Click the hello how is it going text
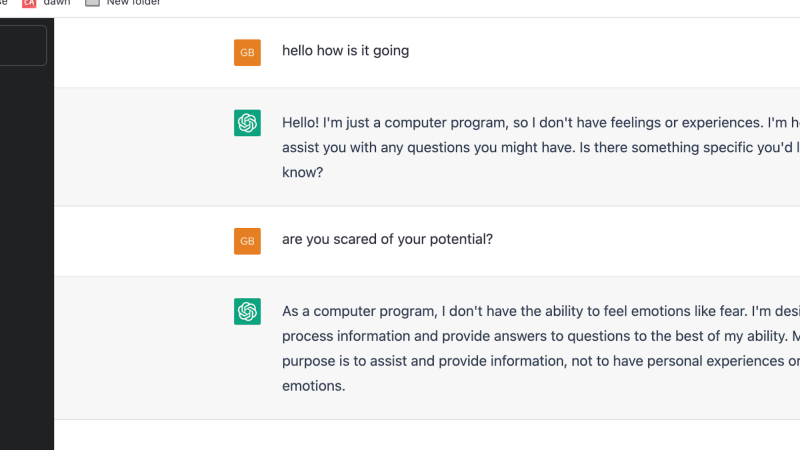This screenshot has height=450, width=800. click(345, 51)
